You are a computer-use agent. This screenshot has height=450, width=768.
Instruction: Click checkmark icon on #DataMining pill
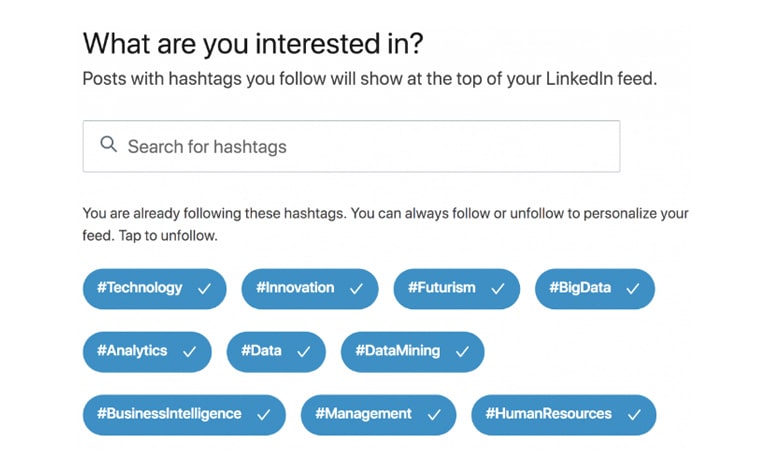462,352
